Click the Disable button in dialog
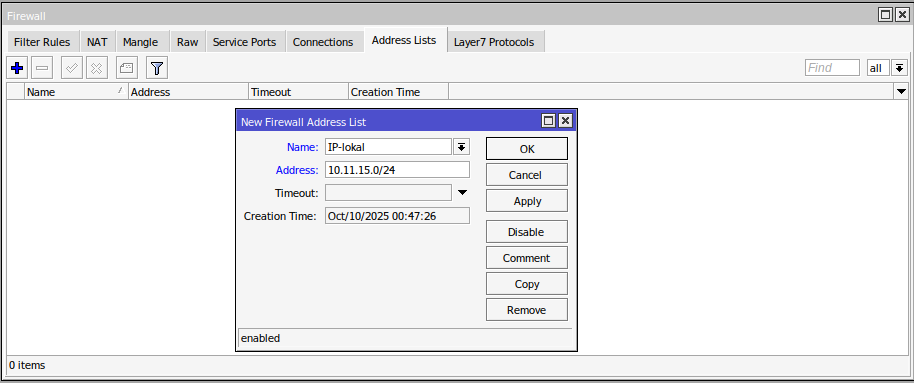The height and width of the screenshot is (383, 914). [527, 232]
